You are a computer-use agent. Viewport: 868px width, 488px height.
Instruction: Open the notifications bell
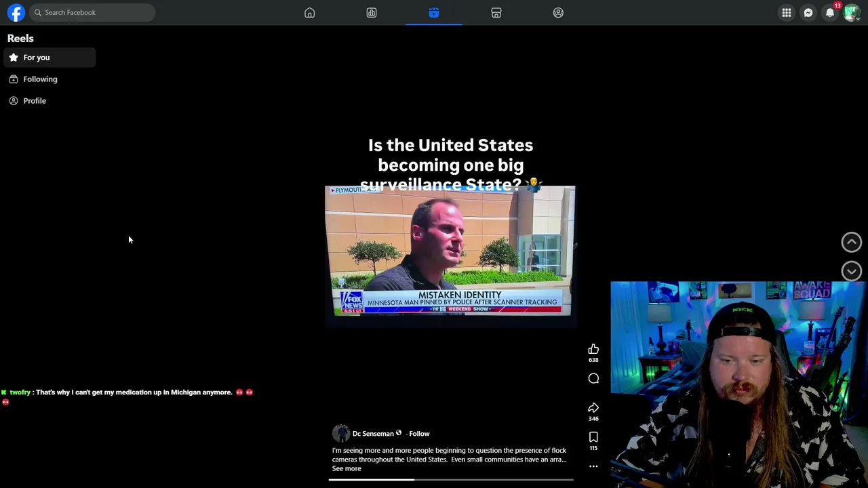(830, 12)
